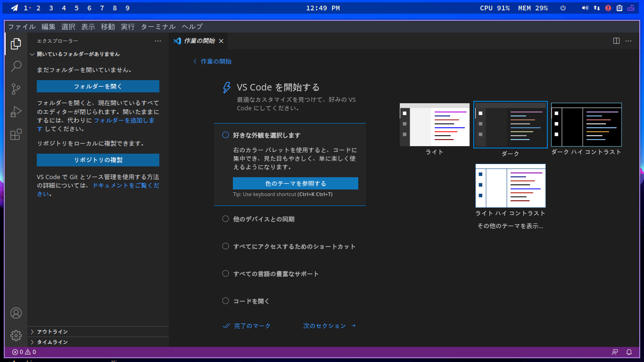The image size is (644, 362).
Task: Open the feedback icon in status bar
Action: click(x=615, y=352)
